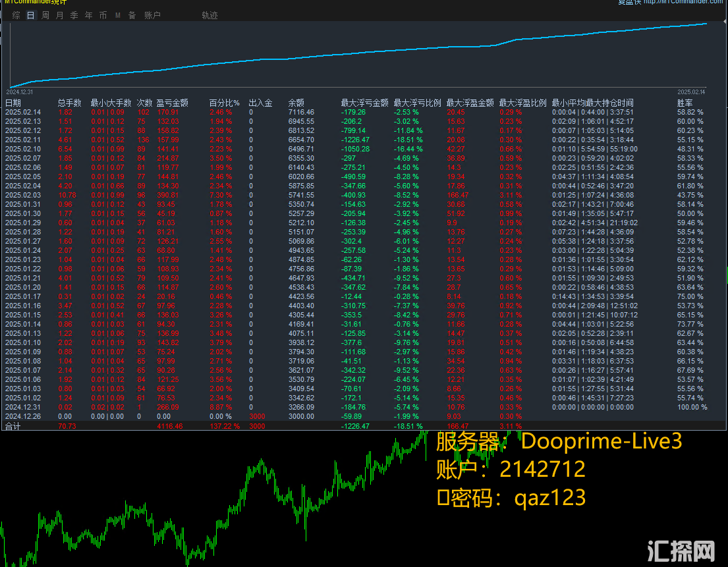Image resolution: width=728 pixels, height=567 pixels.
Task: Click lots value 10.78
Action: pyautogui.click(x=67, y=196)
